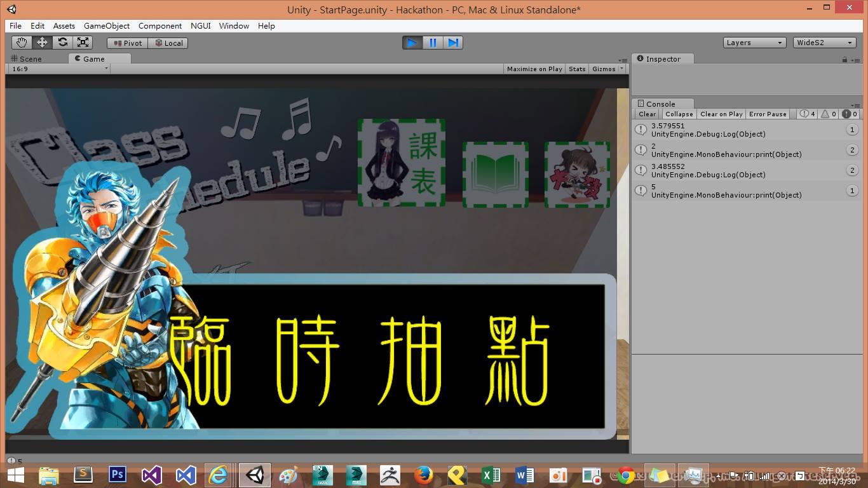Open the Inspector panel options menu

point(855,59)
